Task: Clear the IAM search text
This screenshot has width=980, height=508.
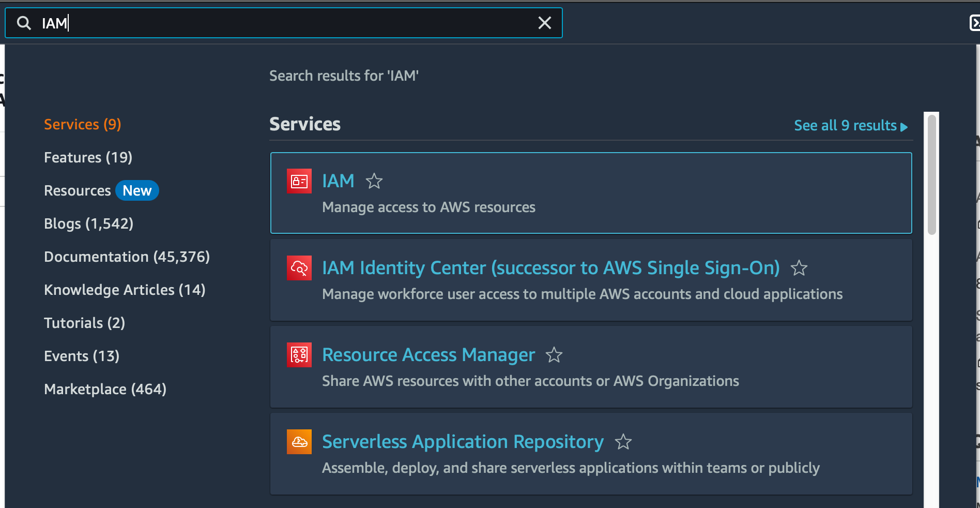Action: pyautogui.click(x=545, y=23)
